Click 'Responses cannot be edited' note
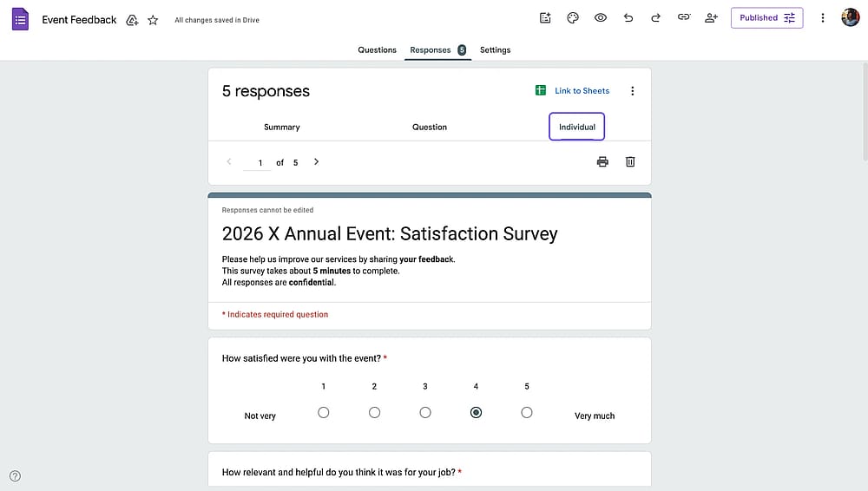The image size is (868, 491). 267,210
